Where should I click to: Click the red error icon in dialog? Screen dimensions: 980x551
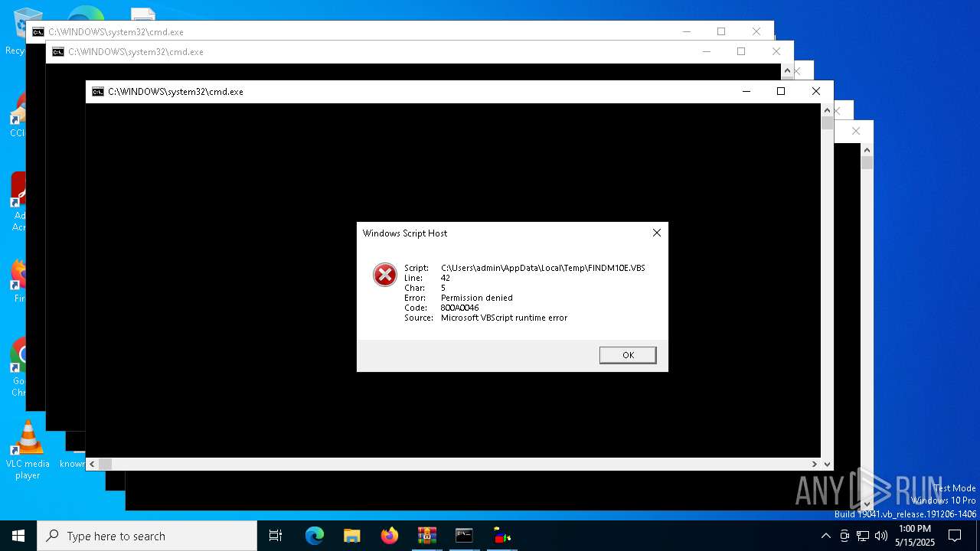tap(384, 275)
